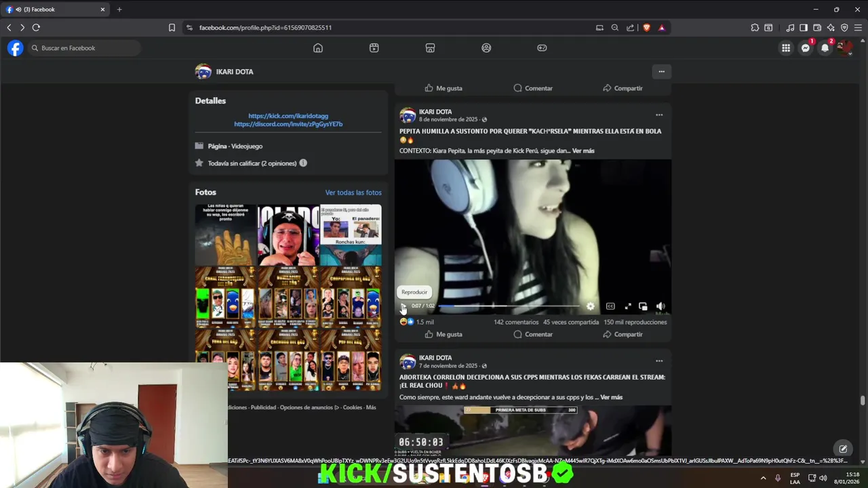Open the browser extensions puzzle icon
Viewport: 868px width, 488px height.
pyautogui.click(x=755, y=28)
